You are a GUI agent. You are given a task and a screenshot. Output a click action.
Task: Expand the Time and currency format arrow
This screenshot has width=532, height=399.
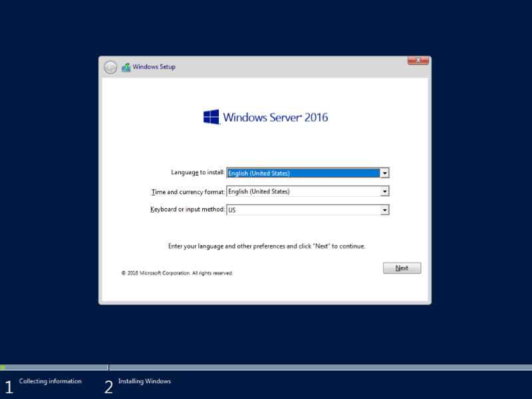384,192
